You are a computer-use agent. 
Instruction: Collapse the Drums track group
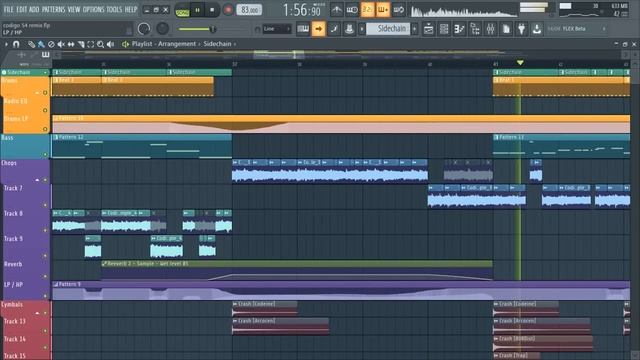click(x=37, y=93)
